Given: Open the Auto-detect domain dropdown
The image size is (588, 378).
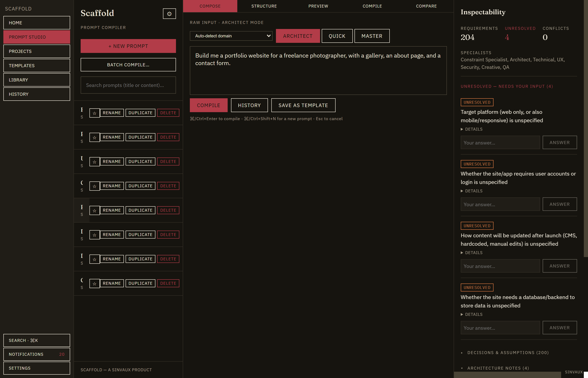Looking at the screenshot, I should click(231, 36).
